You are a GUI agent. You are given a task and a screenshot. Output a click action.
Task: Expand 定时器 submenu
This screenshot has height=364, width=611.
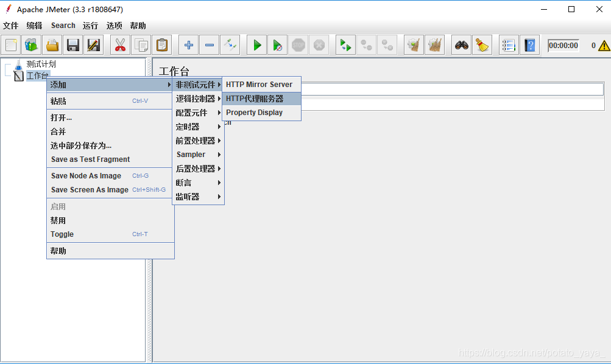coord(198,127)
